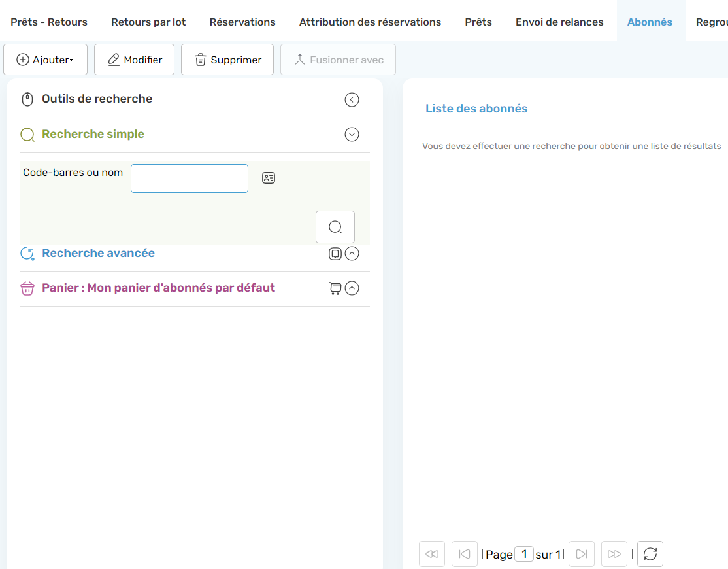Click the Recherche avancée link

click(98, 253)
